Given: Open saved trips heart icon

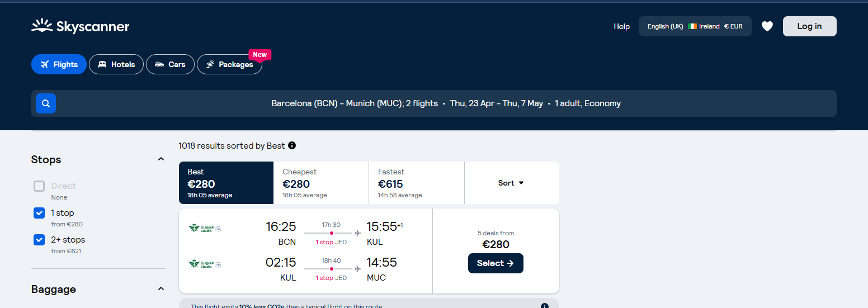Looking at the screenshot, I should 767,26.
